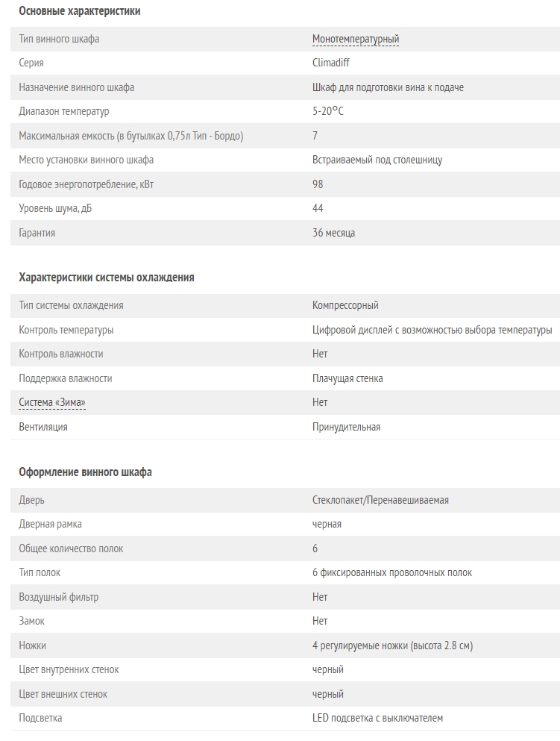Click the 'Climadiff' series value
This screenshot has height=741, width=560.
(330, 63)
